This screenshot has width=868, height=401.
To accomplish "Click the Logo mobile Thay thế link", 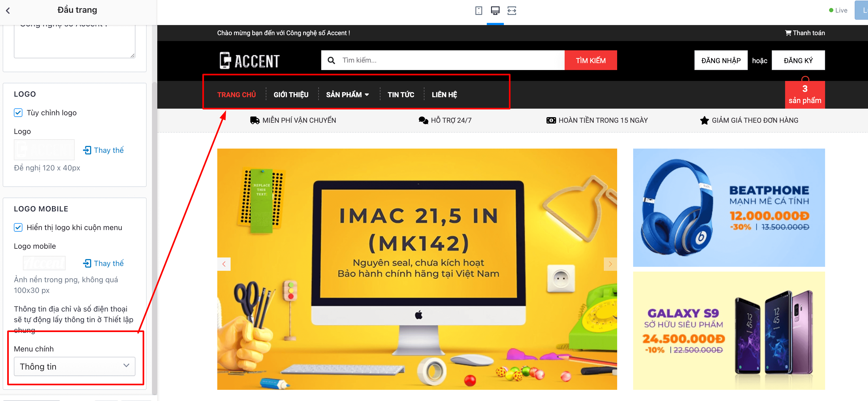I will (x=103, y=263).
